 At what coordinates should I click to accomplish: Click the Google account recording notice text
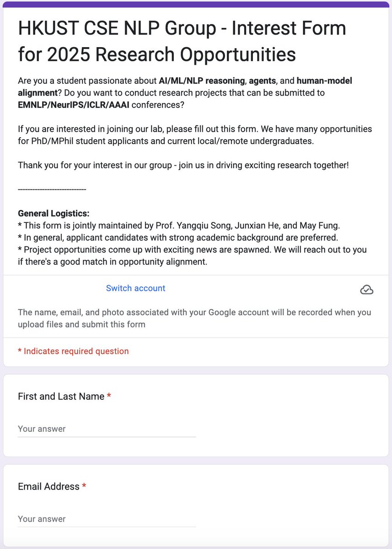coord(194,318)
